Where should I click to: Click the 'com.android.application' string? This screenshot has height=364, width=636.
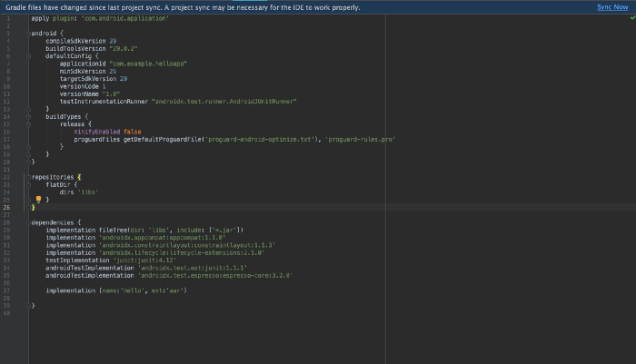[125, 18]
